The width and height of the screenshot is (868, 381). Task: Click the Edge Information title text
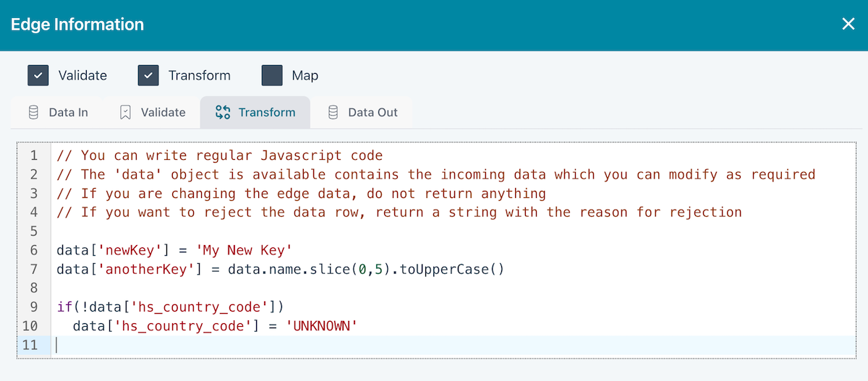[77, 25]
